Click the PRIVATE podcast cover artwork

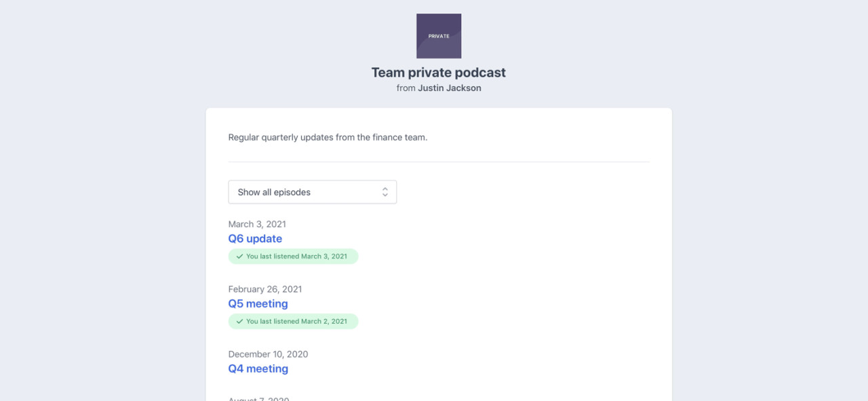tap(438, 36)
